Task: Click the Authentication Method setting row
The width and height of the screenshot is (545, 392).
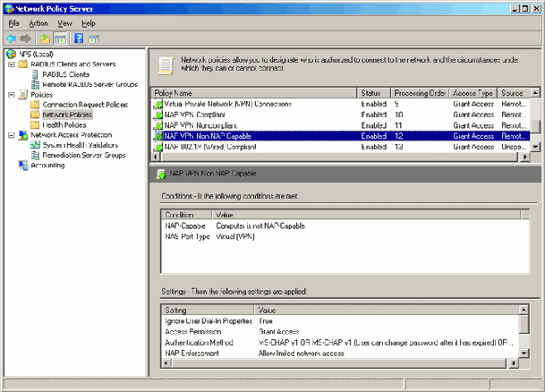Action: tap(341, 342)
